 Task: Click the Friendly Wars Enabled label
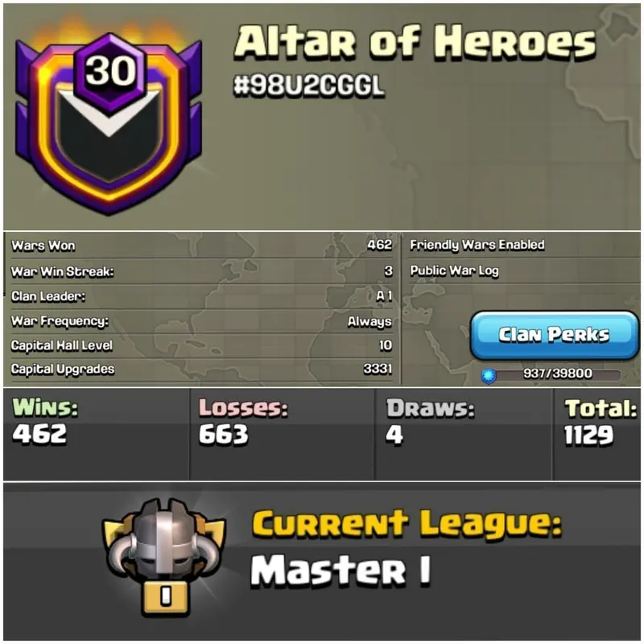(477, 246)
